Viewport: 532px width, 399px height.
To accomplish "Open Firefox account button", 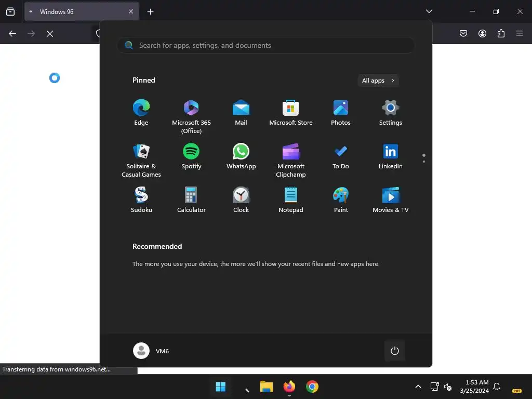I will pos(482,33).
